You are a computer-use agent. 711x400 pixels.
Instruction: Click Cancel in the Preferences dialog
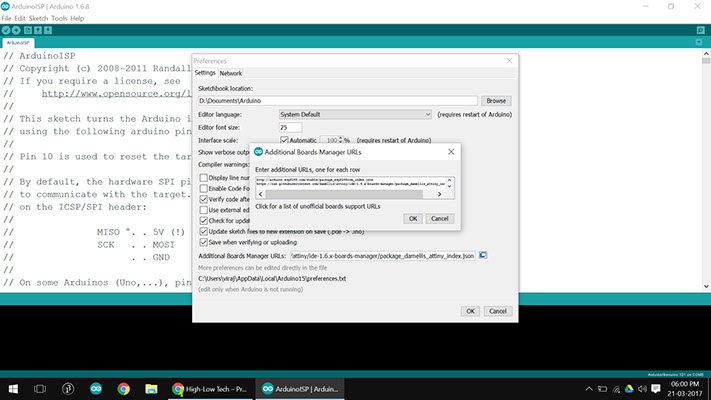coord(497,311)
